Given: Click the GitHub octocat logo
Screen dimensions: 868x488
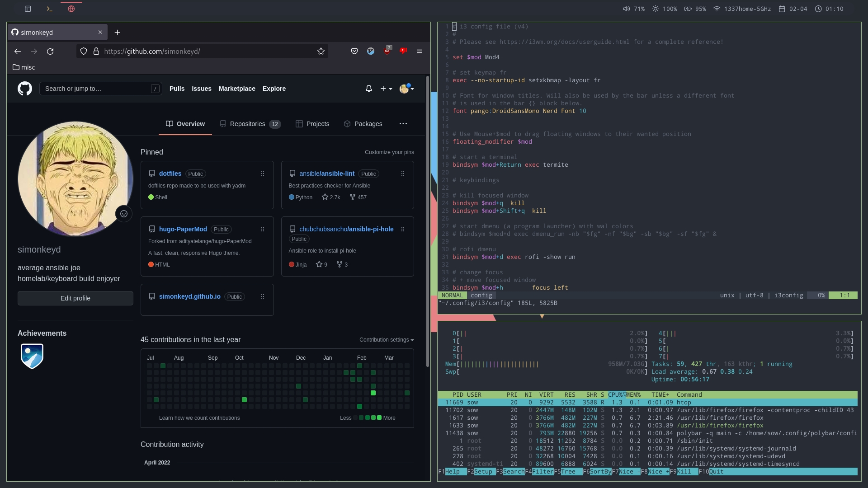Looking at the screenshot, I should tap(25, 89).
